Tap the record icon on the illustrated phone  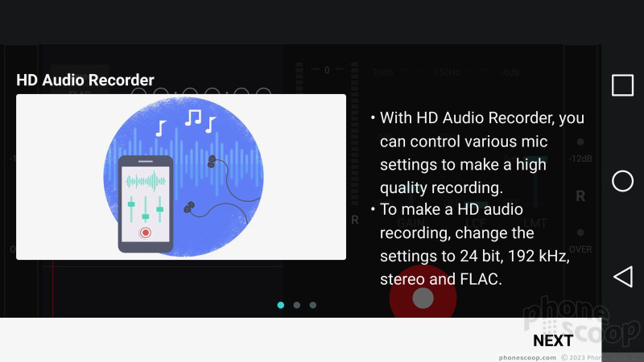click(x=146, y=232)
